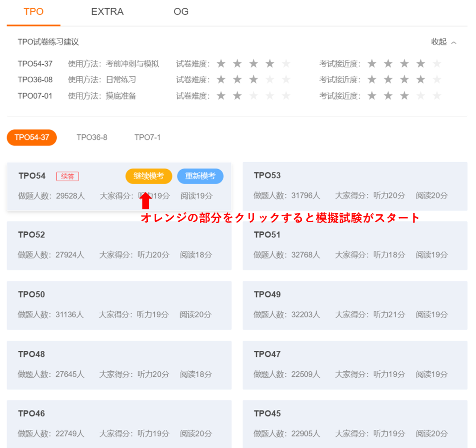Click the fourth star of TPO54-37 考试接近度
The height and width of the screenshot is (448, 476).
coord(420,64)
